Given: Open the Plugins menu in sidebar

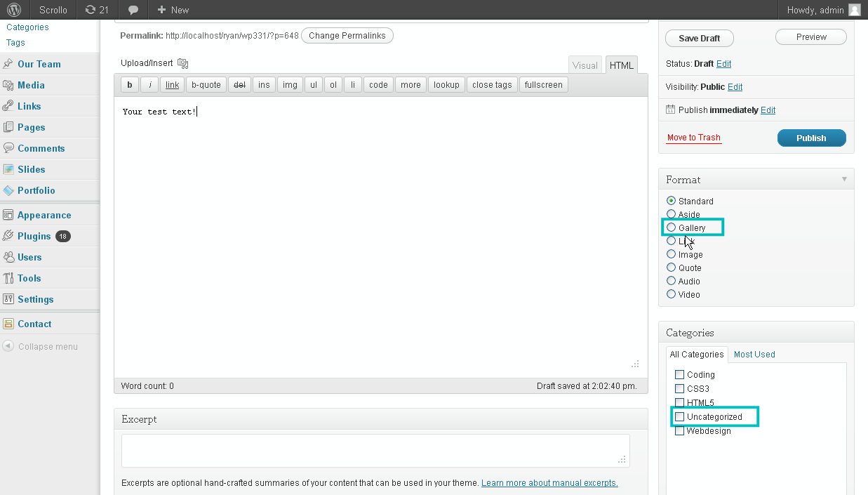Looking at the screenshot, I should pyautogui.click(x=34, y=236).
